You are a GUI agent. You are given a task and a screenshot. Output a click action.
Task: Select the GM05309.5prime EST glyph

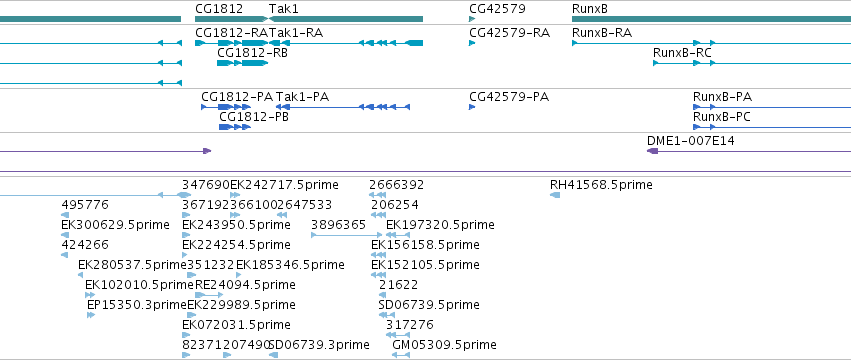pos(401,355)
